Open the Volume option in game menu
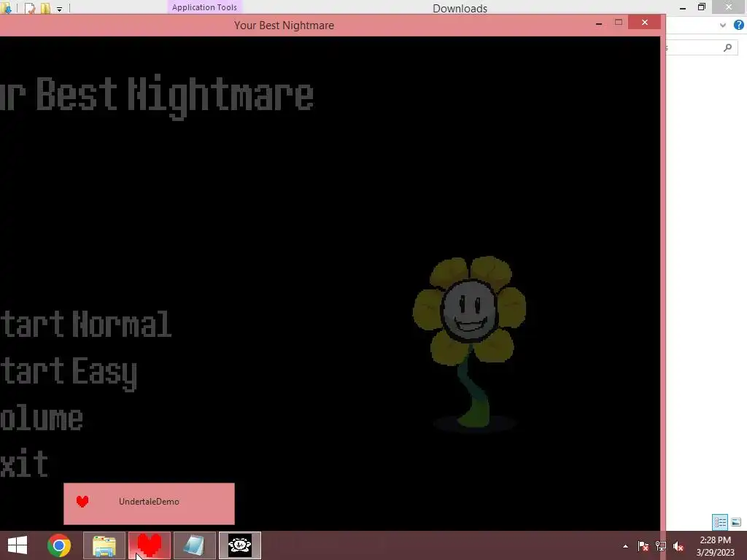The width and height of the screenshot is (747, 560). click(42, 419)
